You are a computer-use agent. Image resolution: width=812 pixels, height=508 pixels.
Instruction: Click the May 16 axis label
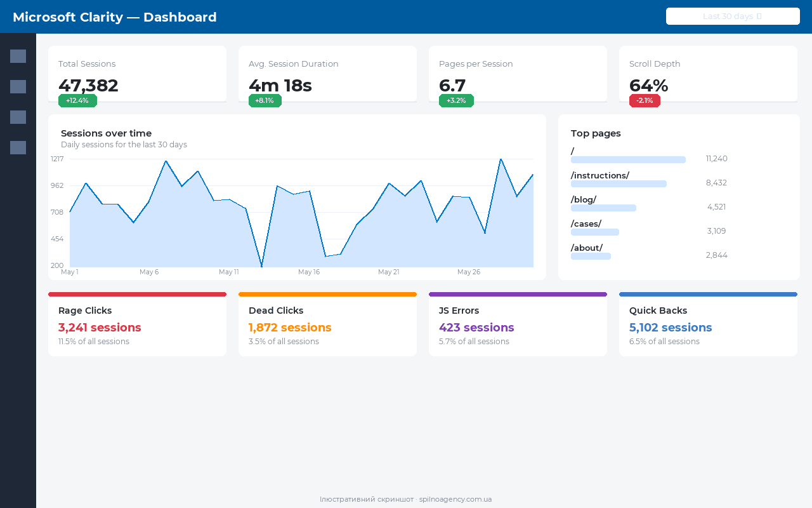[x=309, y=272]
